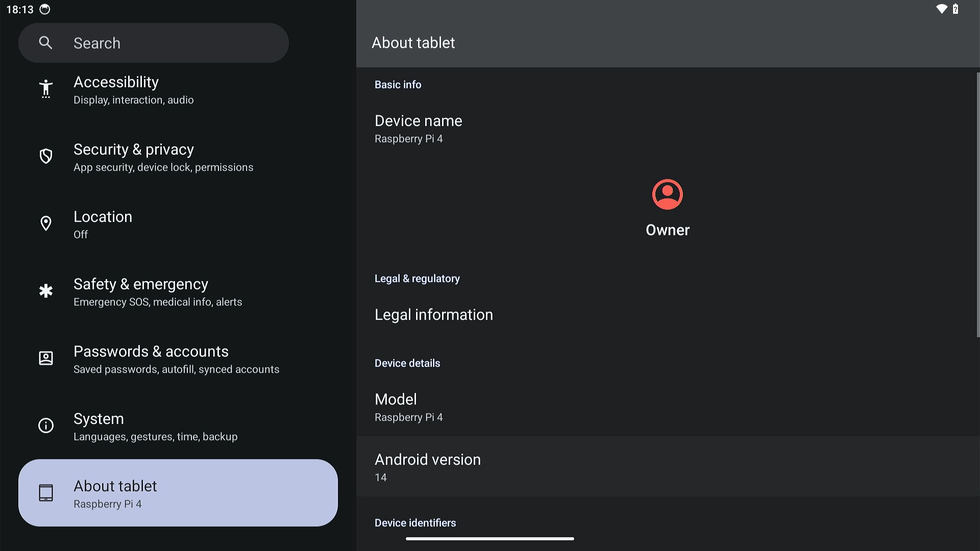Click the About tablet device icon

click(46, 493)
